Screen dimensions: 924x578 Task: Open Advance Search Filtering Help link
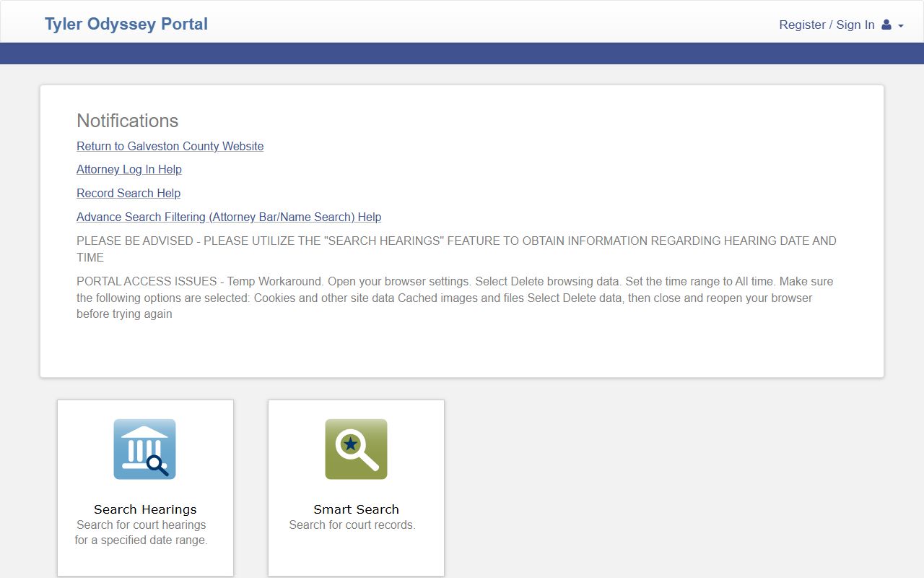tap(229, 217)
